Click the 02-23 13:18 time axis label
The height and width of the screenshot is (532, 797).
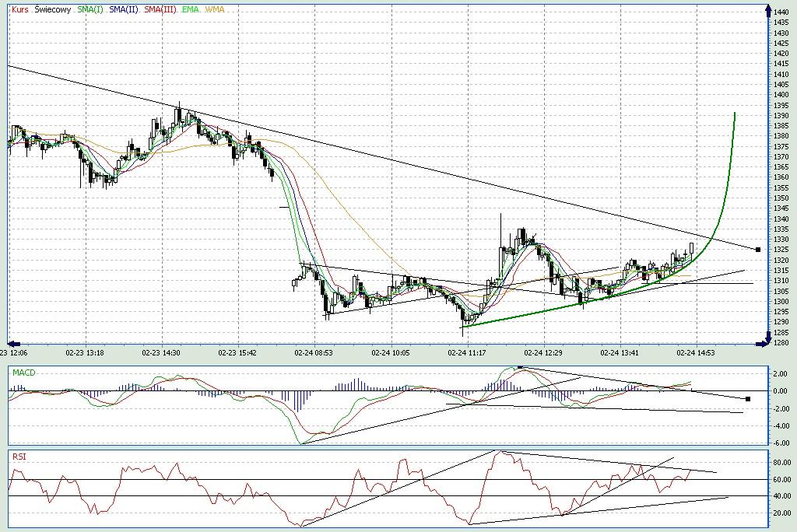(85, 352)
